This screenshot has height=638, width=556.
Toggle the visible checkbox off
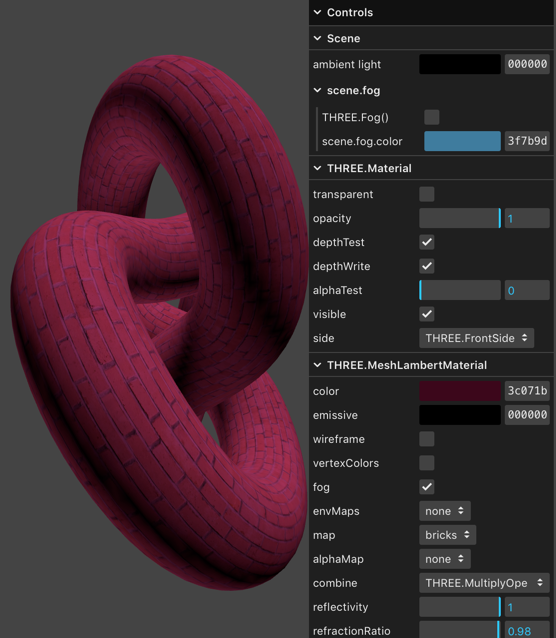coord(427,314)
